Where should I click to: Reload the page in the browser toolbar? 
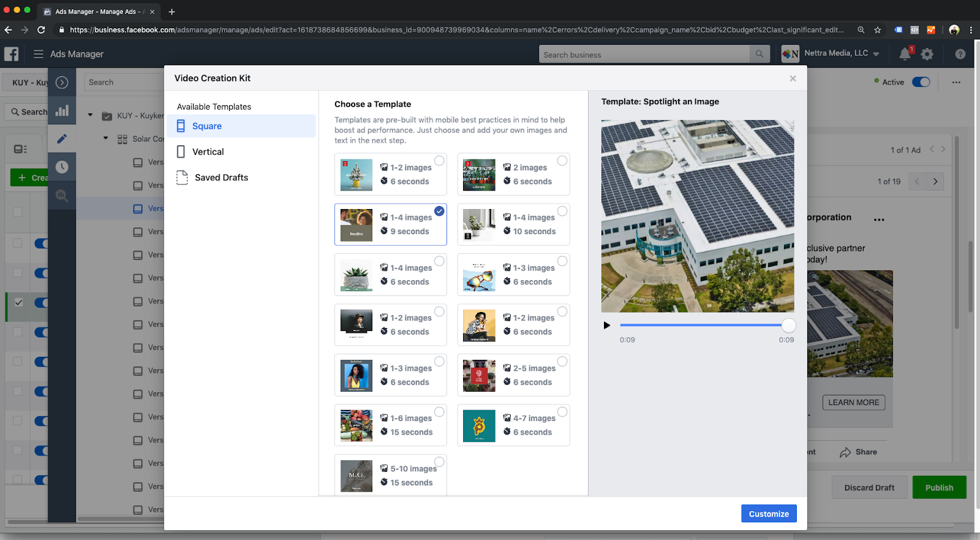41,29
